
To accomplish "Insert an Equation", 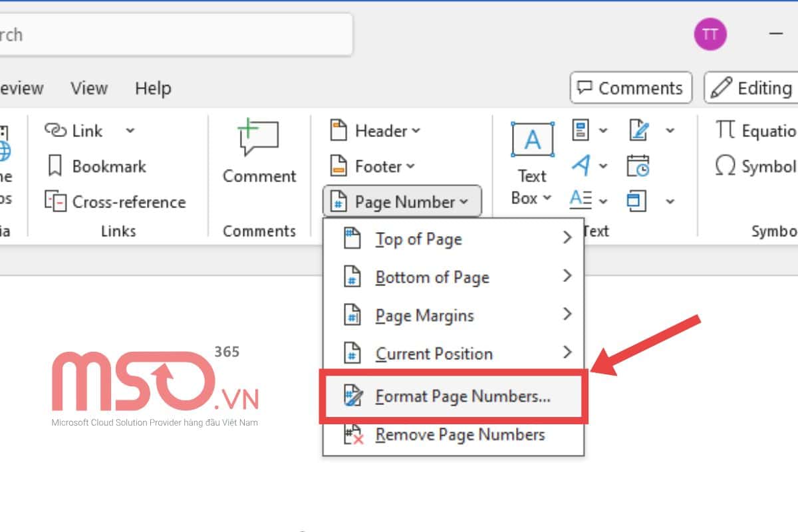I will click(x=755, y=130).
